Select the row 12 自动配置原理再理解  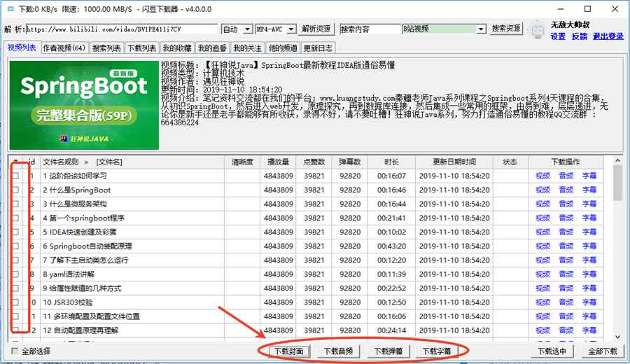pos(306,330)
